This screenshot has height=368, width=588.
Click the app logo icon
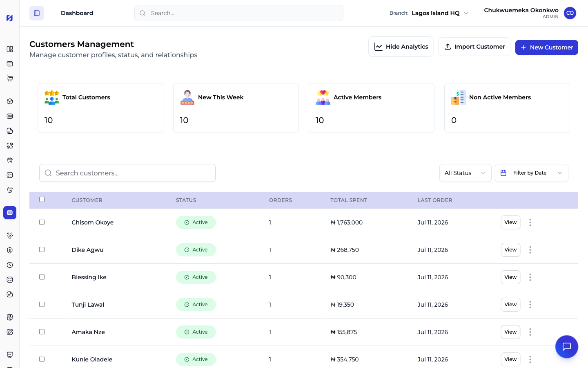pyautogui.click(x=10, y=18)
